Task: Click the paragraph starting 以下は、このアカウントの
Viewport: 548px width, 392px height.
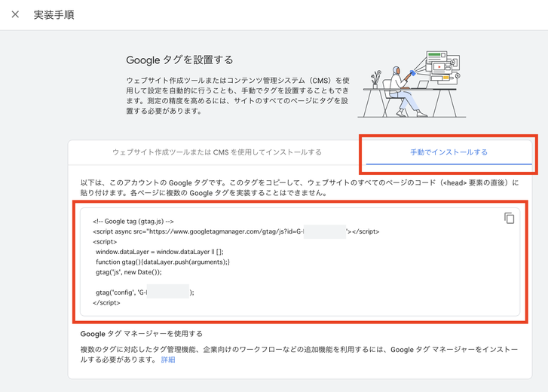Action: tap(299, 188)
